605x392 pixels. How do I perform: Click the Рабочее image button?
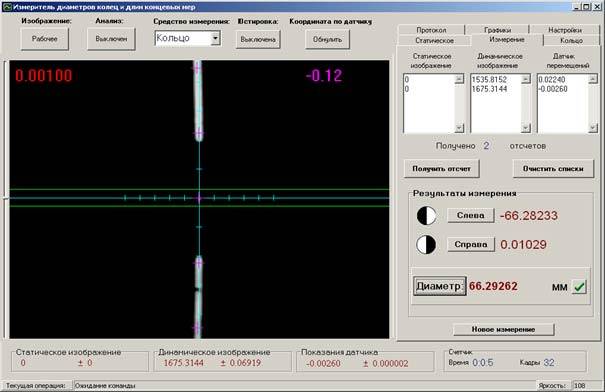pos(45,39)
